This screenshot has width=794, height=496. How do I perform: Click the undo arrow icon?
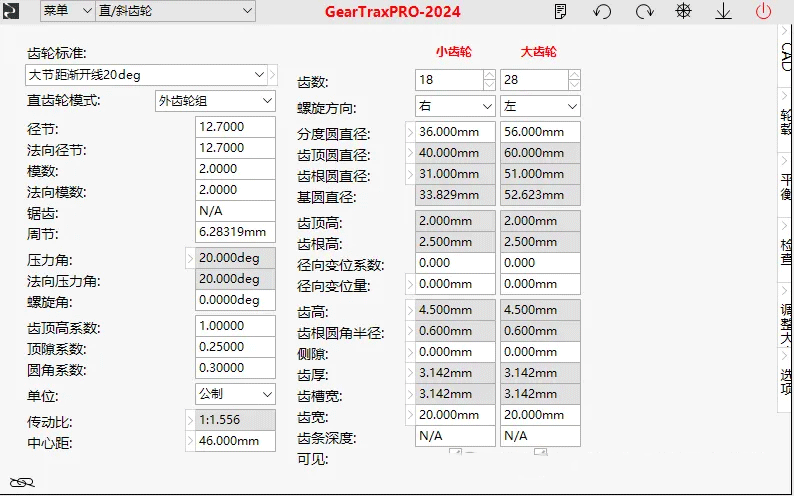pos(602,11)
